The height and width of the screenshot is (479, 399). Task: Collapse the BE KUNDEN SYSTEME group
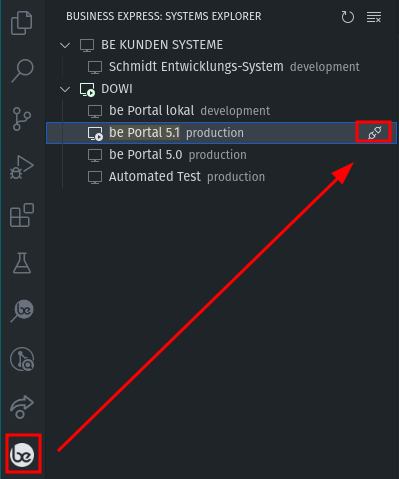click(65, 45)
